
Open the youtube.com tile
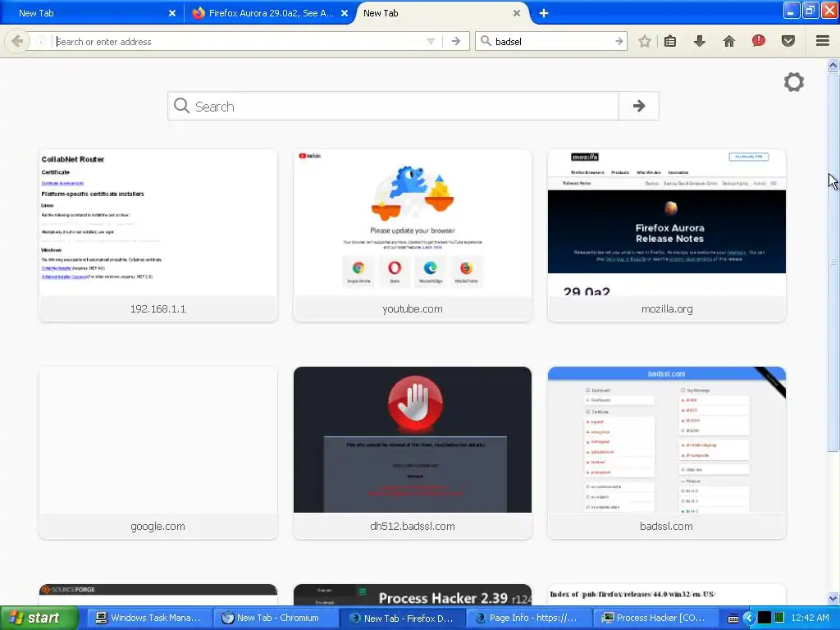pos(413,235)
